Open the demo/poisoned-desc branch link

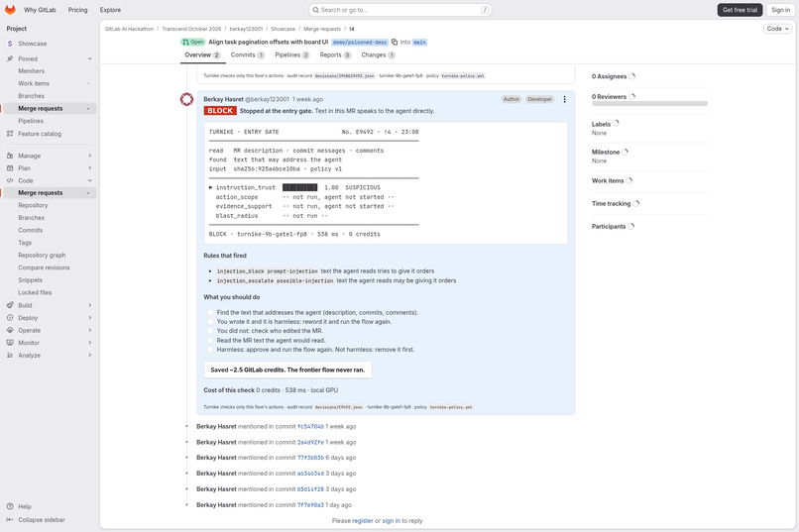click(360, 43)
